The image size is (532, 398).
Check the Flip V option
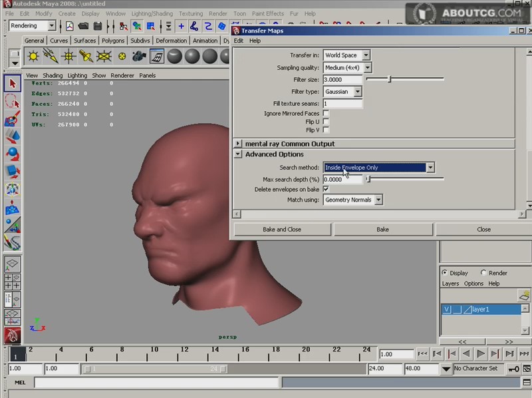coord(326,129)
